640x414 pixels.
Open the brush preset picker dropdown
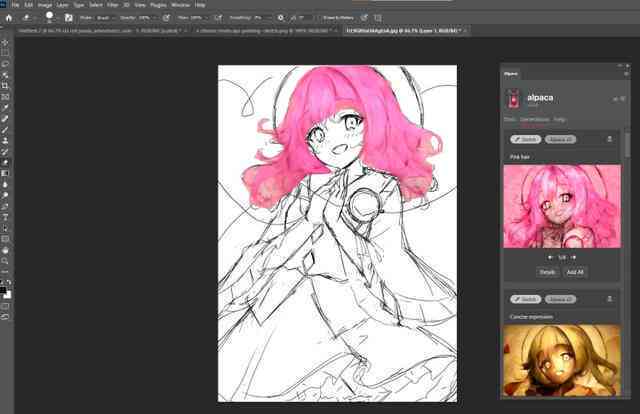50,18
